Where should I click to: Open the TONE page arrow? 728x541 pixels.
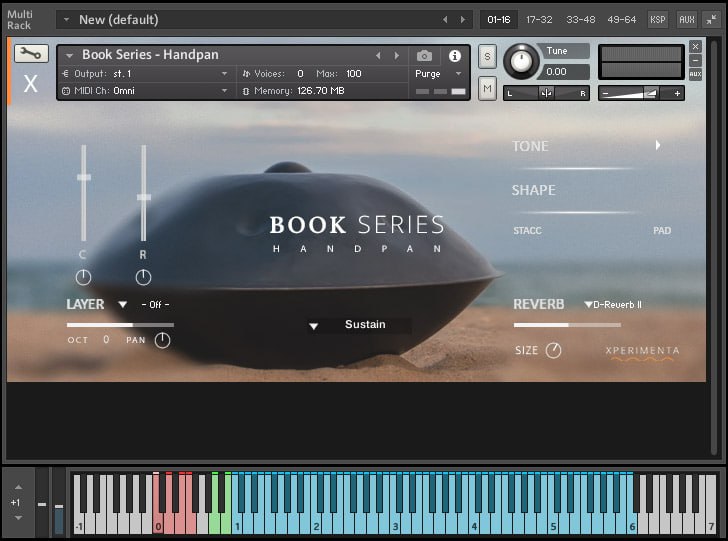coord(657,145)
